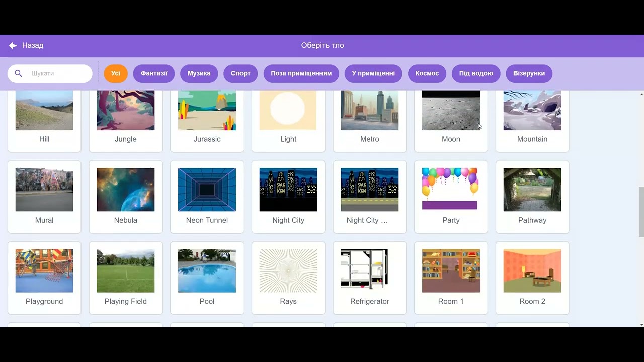Go back via Назад label
Viewport: 644px width, 362px height.
click(x=33, y=45)
